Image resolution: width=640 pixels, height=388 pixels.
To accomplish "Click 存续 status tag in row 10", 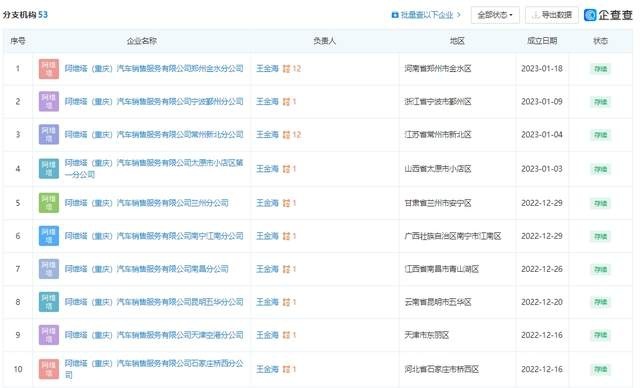I will click(600, 369).
